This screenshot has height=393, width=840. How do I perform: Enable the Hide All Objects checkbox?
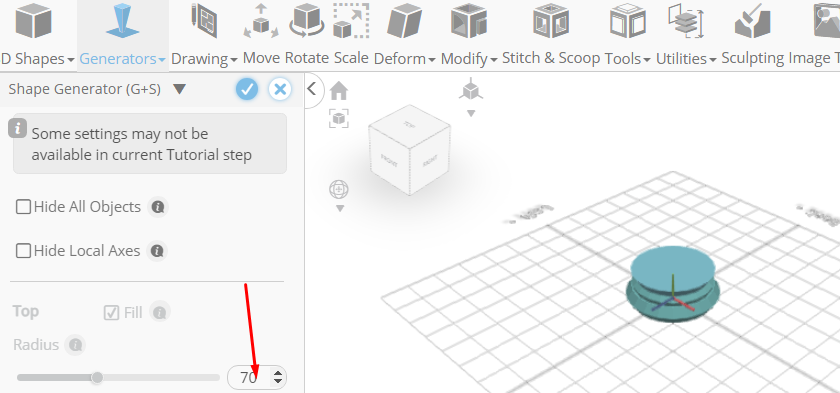coord(23,207)
